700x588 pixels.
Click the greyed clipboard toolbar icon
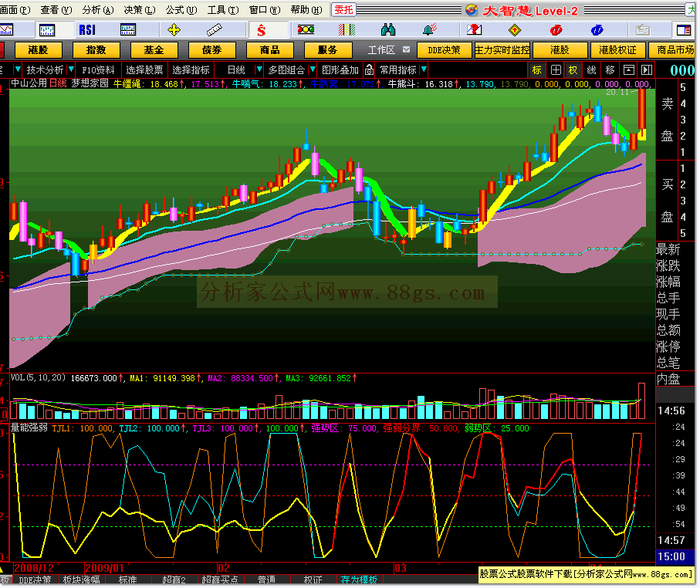coord(642,30)
